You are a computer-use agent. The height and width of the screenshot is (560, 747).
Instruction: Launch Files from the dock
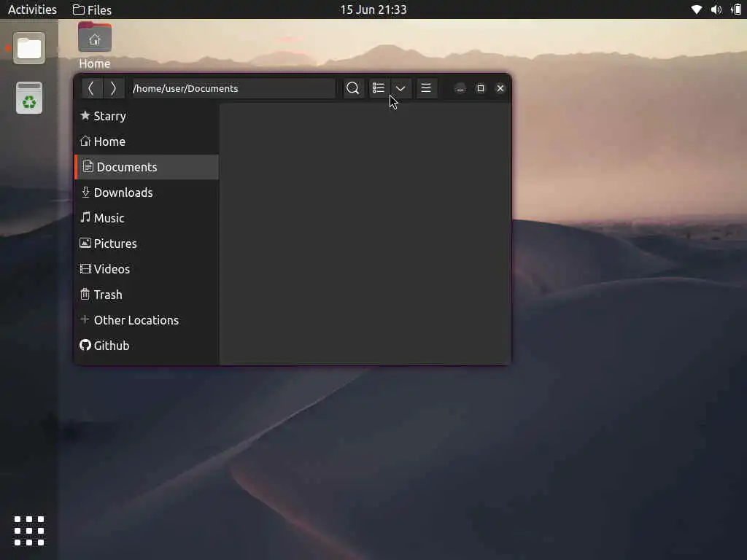tap(29, 48)
